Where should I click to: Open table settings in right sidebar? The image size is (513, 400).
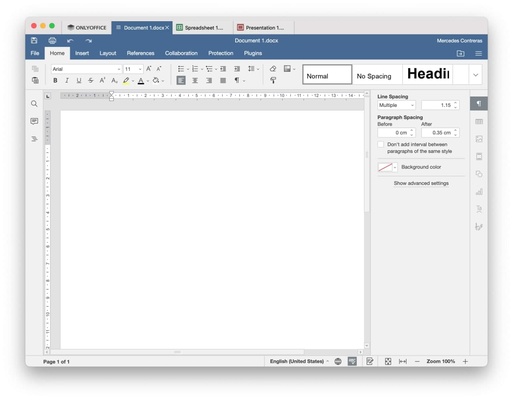[479, 121]
